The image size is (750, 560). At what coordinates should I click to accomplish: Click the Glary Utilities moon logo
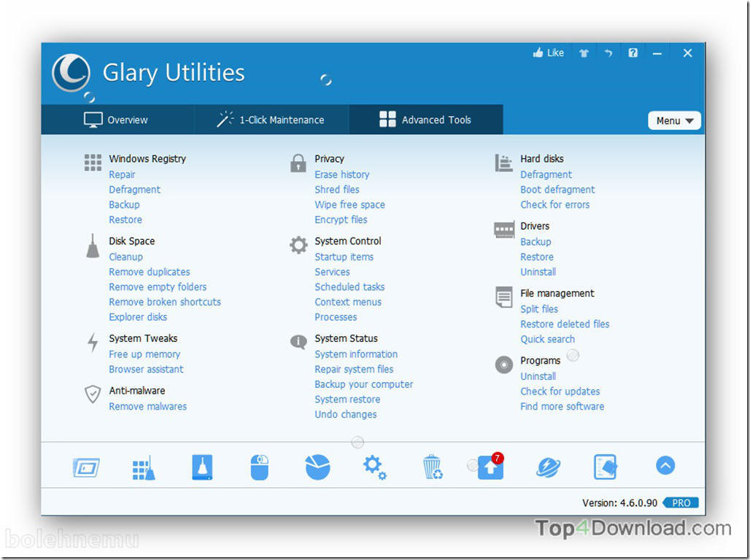pyautogui.click(x=71, y=73)
